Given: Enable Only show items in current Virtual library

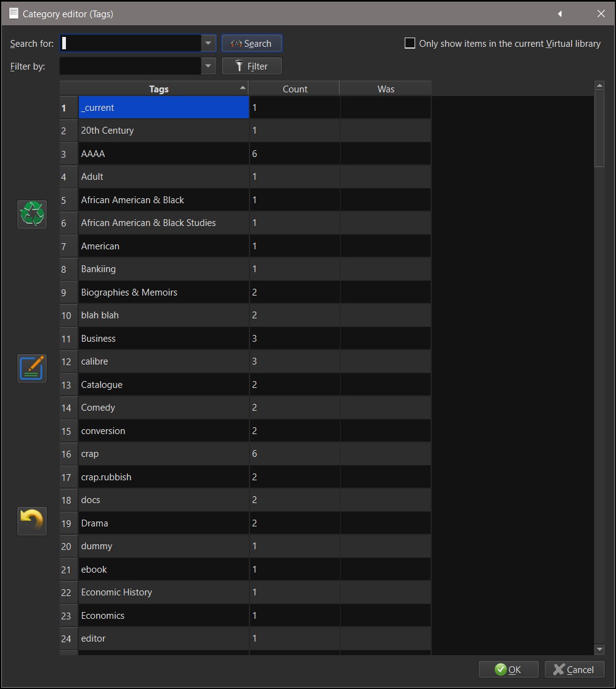Looking at the screenshot, I should (x=410, y=43).
